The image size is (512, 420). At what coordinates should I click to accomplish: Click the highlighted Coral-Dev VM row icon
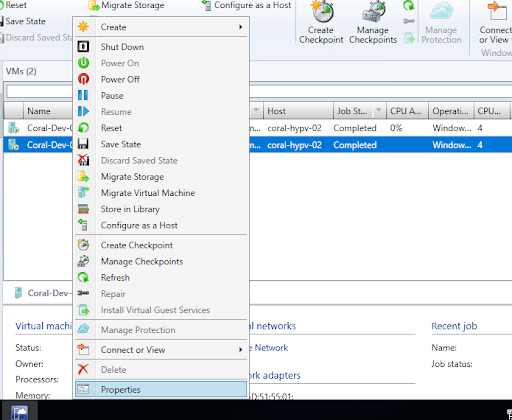coord(13,145)
